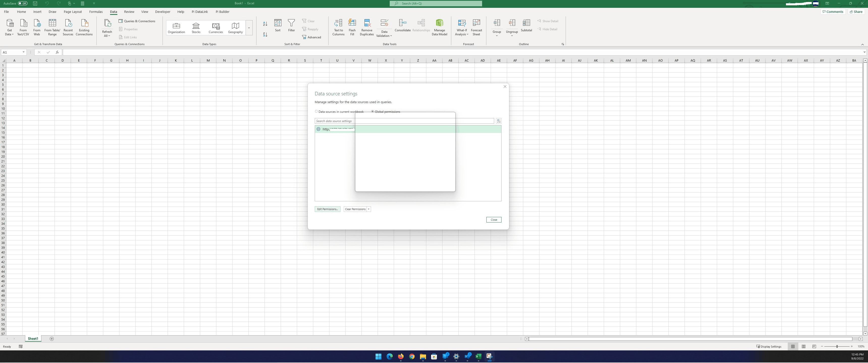
Task: Select the Global permissions radio button
Action: click(372, 111)
